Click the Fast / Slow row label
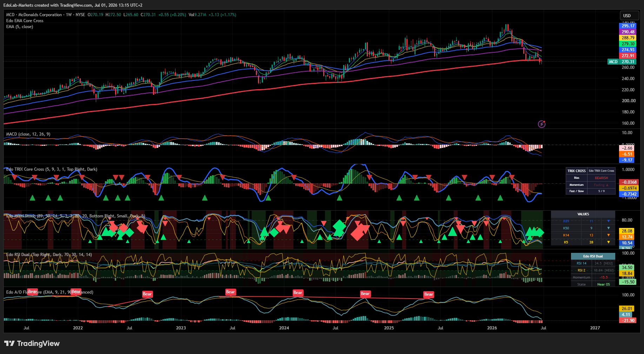 click(577, 191)
